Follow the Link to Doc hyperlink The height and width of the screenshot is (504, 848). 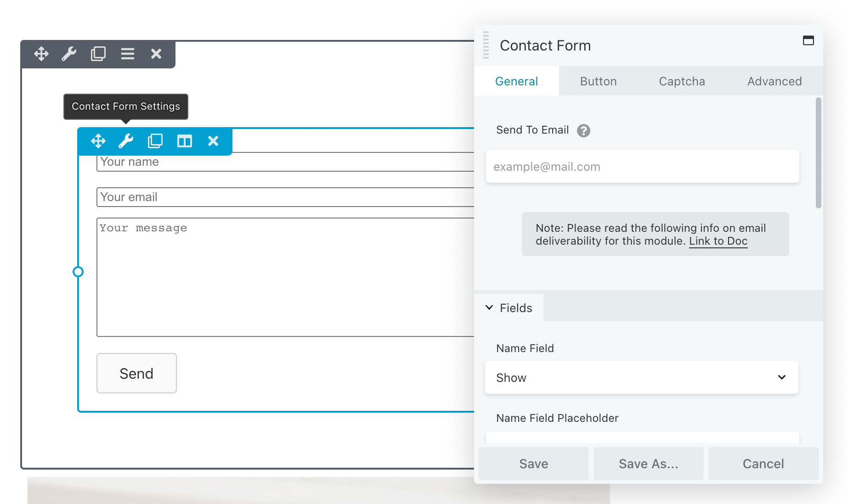point(718,241)
